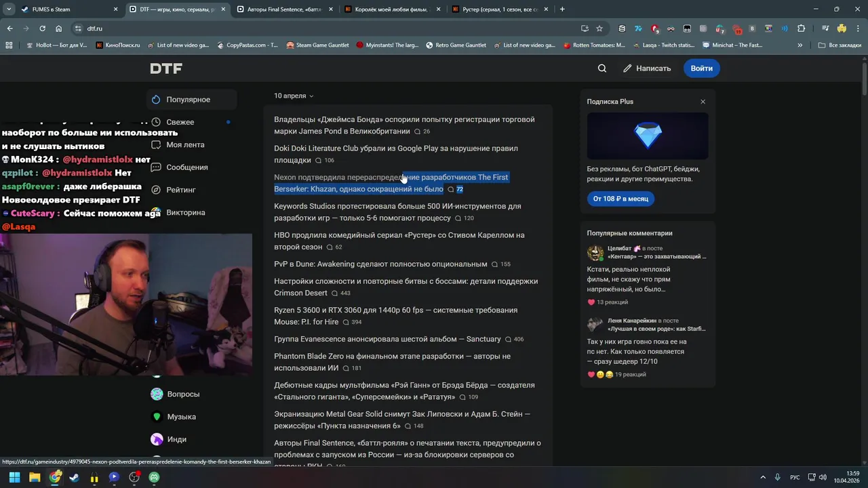868x488 pixels.
Task: Open comments (148) on Metal Gear Solid article
Action: click(414, 426)
